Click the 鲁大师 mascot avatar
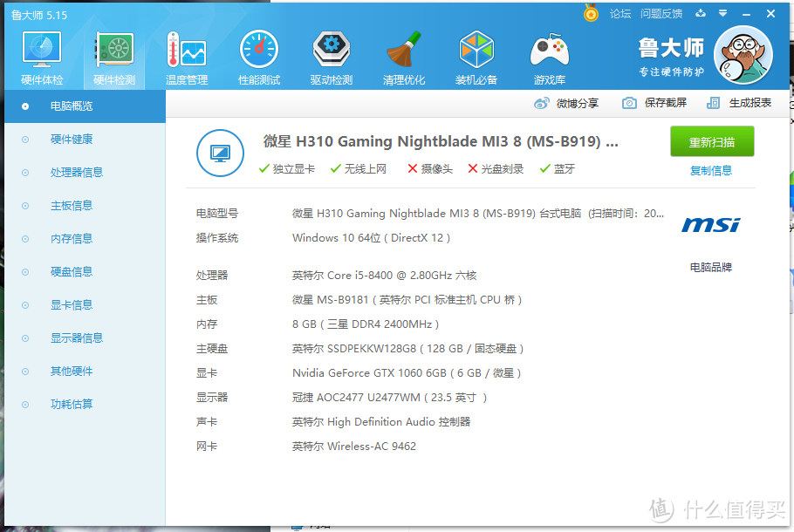Image resolution: width=794 pixels, height=532 pixels. point(743,55)
